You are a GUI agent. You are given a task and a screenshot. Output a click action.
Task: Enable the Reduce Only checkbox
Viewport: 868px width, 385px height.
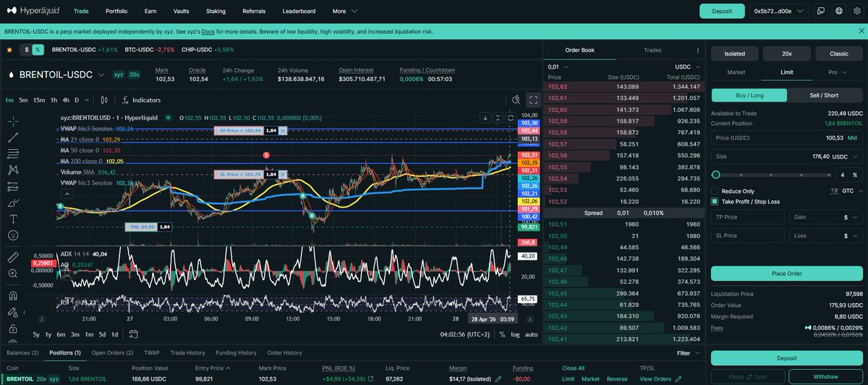click(715, 190)
